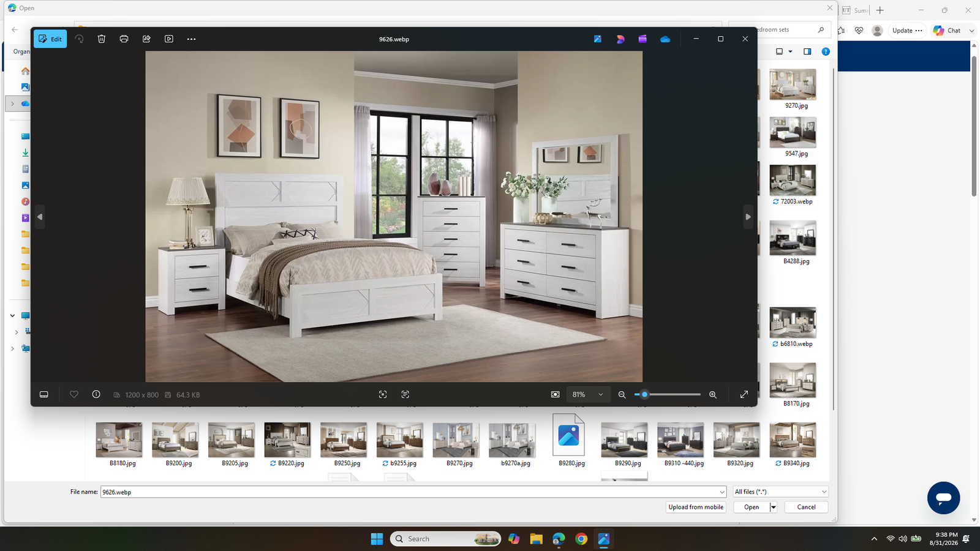This screenshot has height=551, width=980.
Task: Go back in the Open dialog
Action: click(15, 29)
